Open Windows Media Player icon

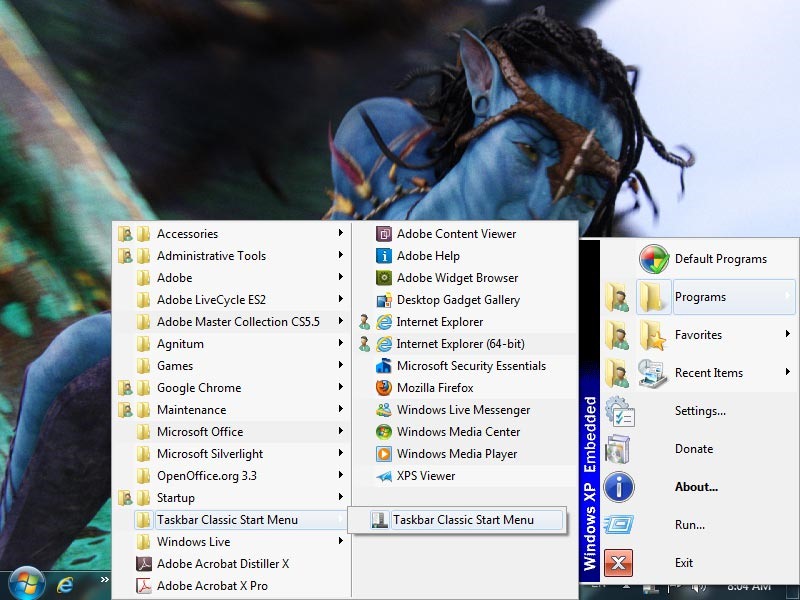[384, 454]
